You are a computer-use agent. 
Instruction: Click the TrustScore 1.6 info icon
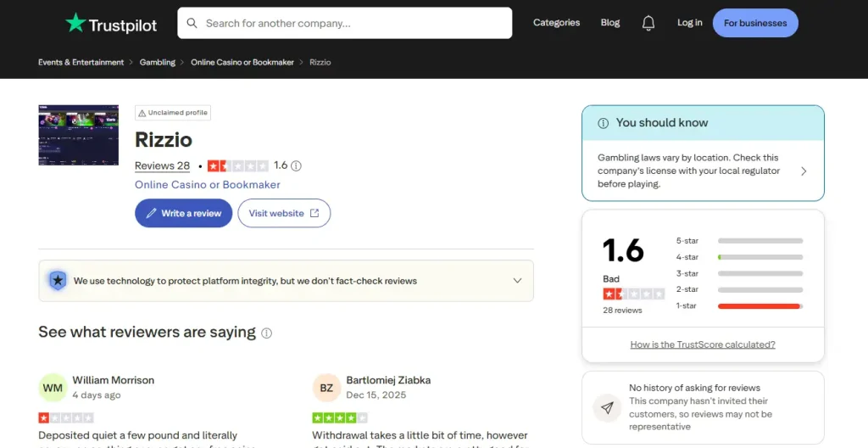tap(296, 165)
